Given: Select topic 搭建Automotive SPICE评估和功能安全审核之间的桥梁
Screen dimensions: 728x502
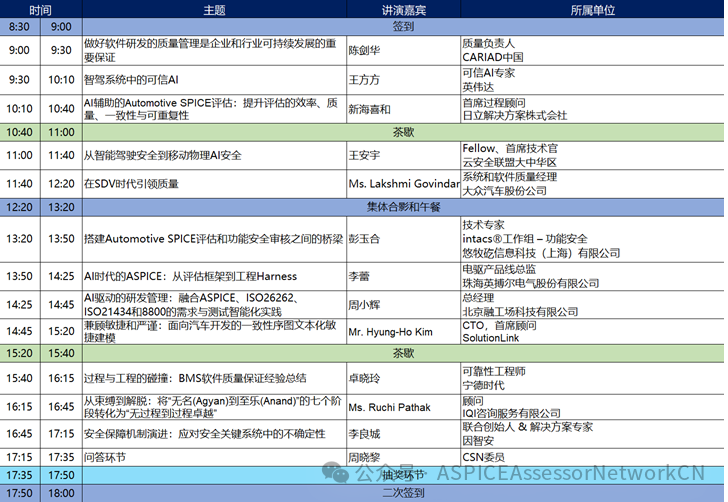Looking at the screenshot, I should 214,239.
